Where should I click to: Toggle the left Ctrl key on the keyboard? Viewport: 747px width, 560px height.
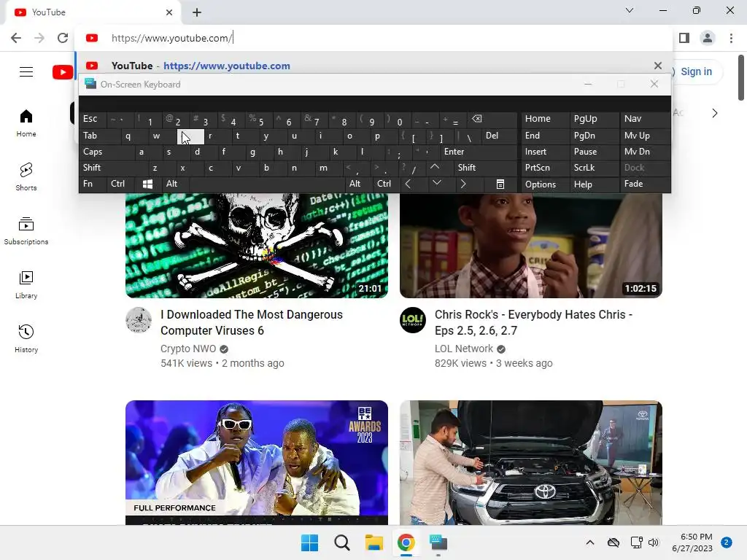point(120,184)
